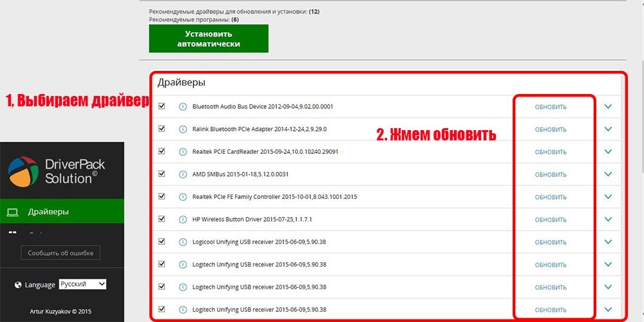The width and height of the screenshot is (644, 322).
Task: Click the DriverPack Solution logo
Action: [x=57, y=171]
